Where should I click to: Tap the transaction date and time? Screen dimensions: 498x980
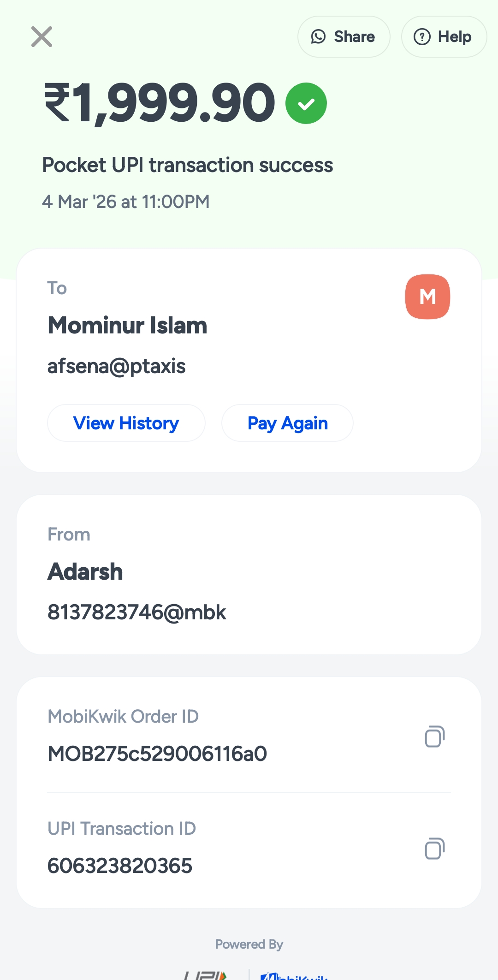pos(125,202)
